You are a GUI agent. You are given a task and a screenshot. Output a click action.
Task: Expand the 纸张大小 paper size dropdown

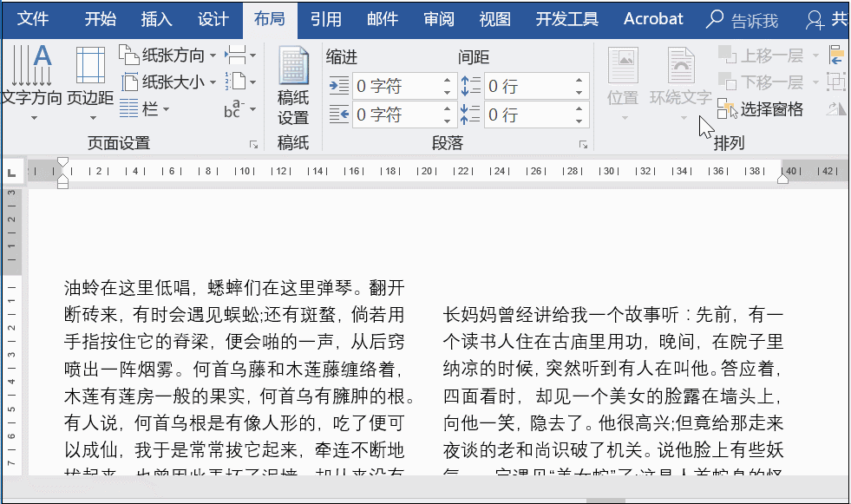pos(169,82)
